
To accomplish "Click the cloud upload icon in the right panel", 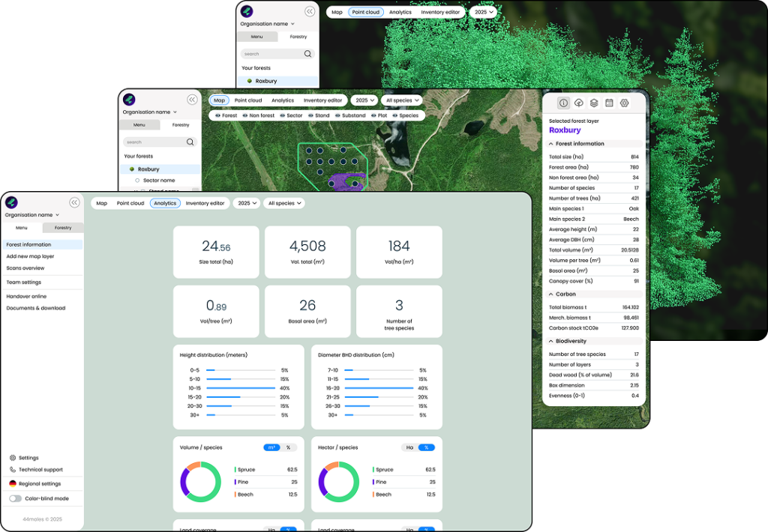I will [x=579, y=103].
